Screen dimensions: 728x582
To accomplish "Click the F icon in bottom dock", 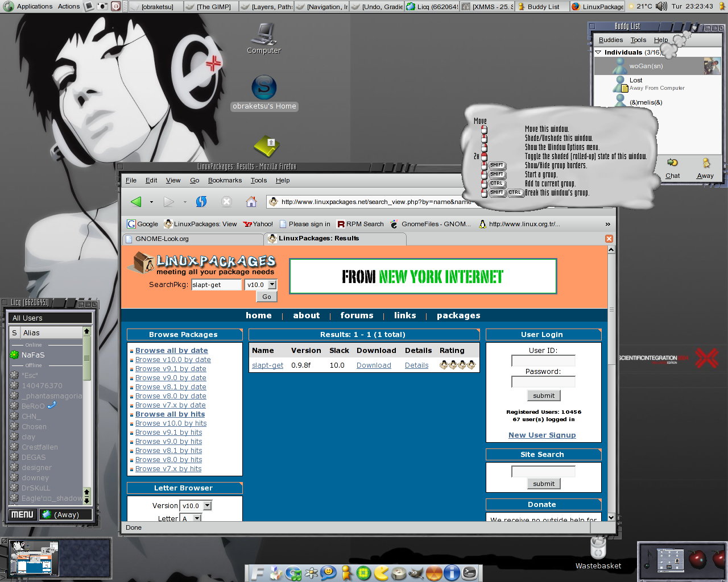I will [258, 573].
